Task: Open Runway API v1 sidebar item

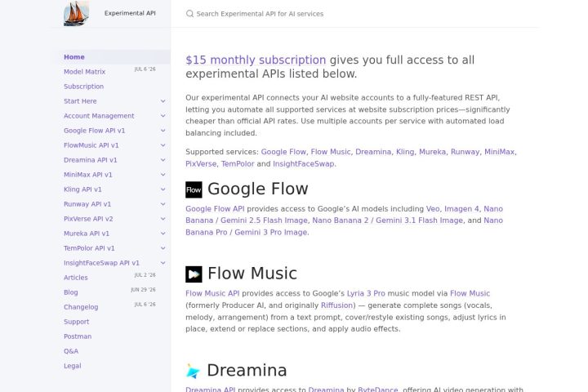Action: pos(87,204)
